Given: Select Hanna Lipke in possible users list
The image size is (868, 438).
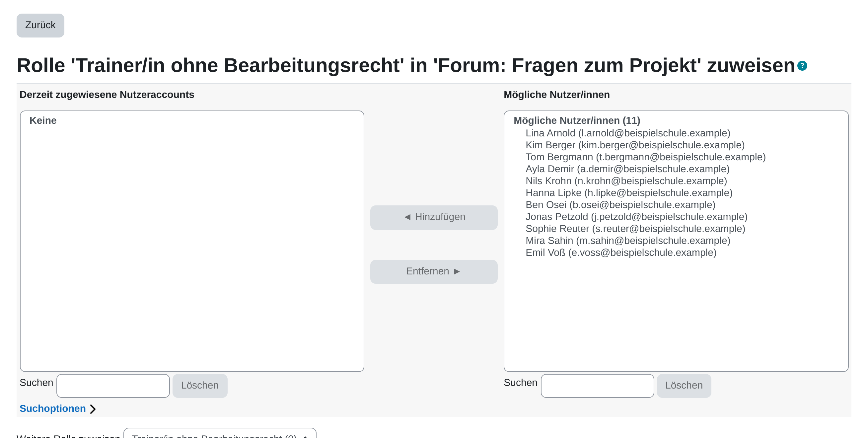Looking at the screenshot, I should click(629, 193).
